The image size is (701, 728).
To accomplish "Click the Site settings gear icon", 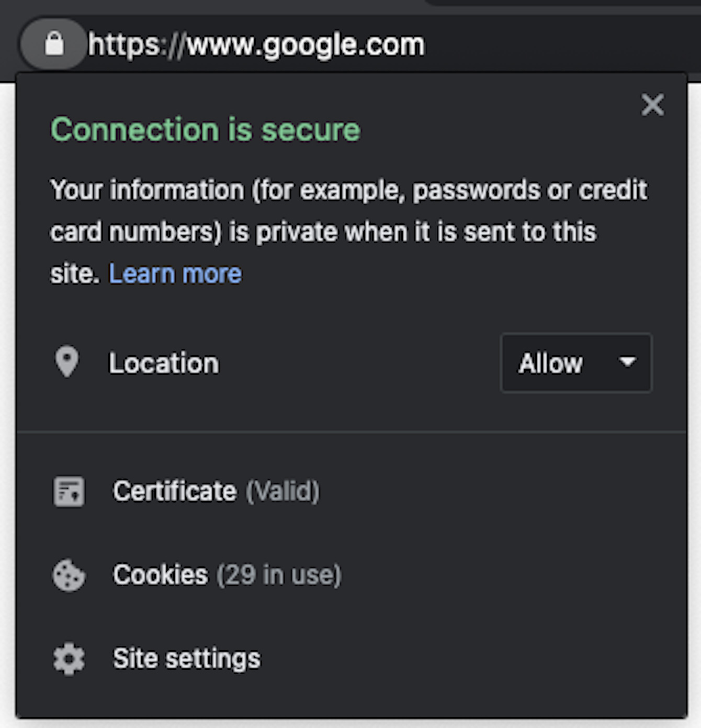I will 69,659.
